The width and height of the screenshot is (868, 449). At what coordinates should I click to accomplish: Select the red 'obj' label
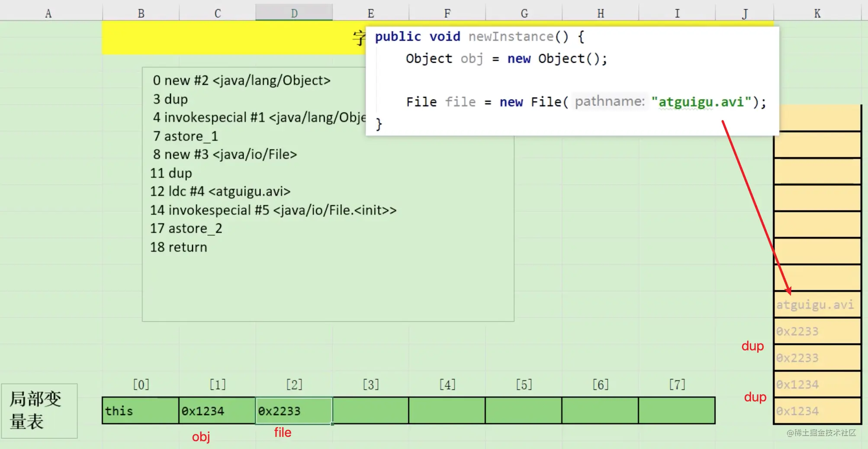click(201, 437)
